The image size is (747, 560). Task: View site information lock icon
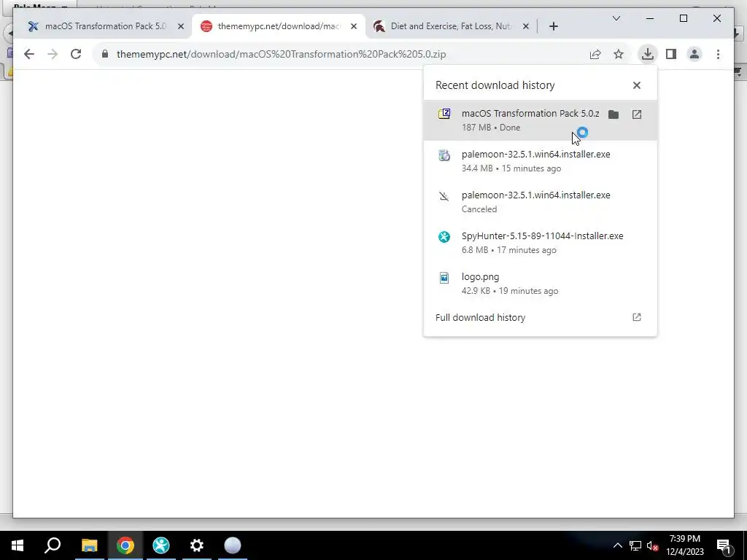pyautogui.click(x=105, y=54)
